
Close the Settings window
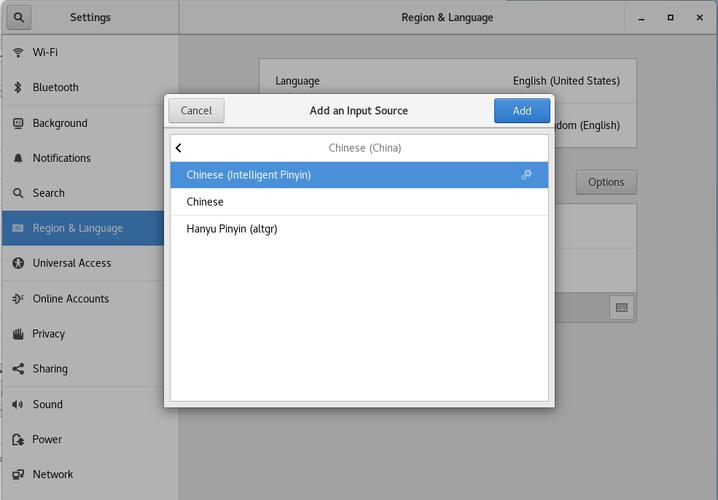coord(699,17)
